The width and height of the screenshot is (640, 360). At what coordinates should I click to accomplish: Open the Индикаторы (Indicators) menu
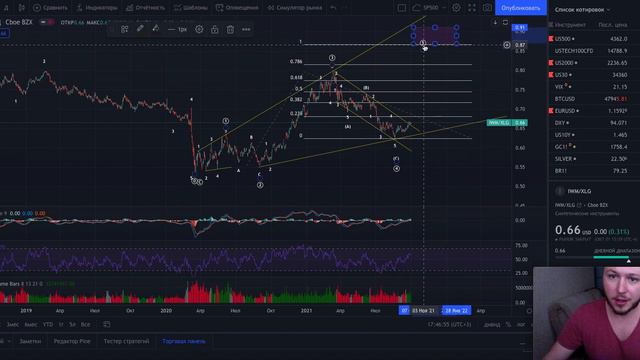point(97,8)
